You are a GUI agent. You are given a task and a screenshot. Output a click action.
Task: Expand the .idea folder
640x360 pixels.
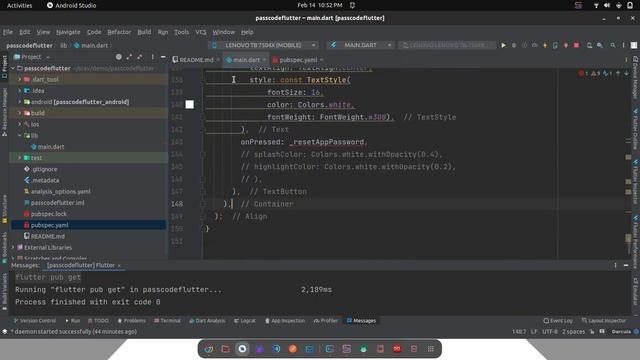20,91
